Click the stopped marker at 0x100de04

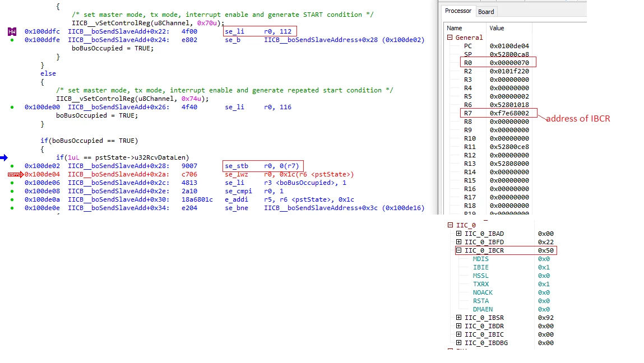click(x=16, y=175)
